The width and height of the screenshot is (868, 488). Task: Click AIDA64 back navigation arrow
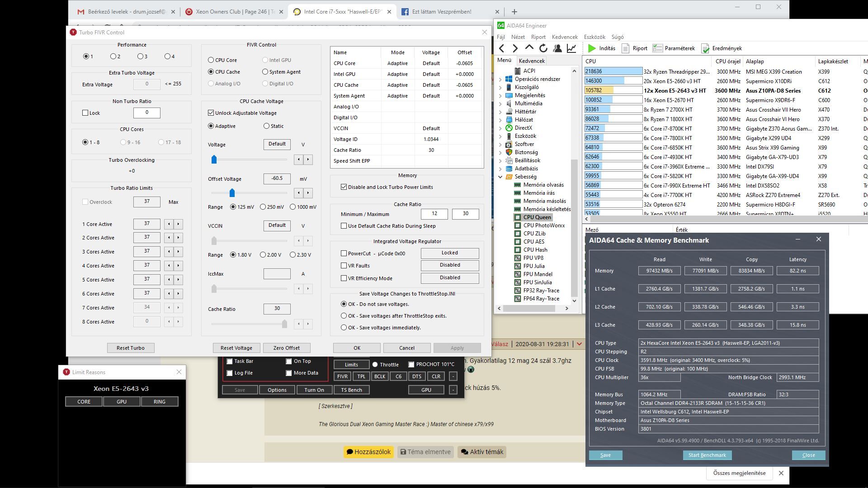501,48
